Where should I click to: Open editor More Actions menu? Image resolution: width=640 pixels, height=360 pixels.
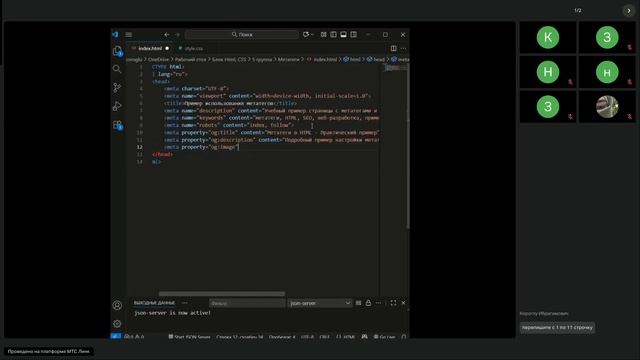point(404,48)
